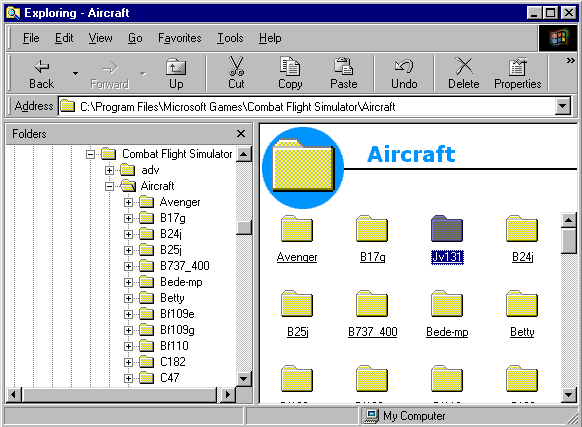
Task: Click the Paste clipboard icon
Action: (343, 66)
